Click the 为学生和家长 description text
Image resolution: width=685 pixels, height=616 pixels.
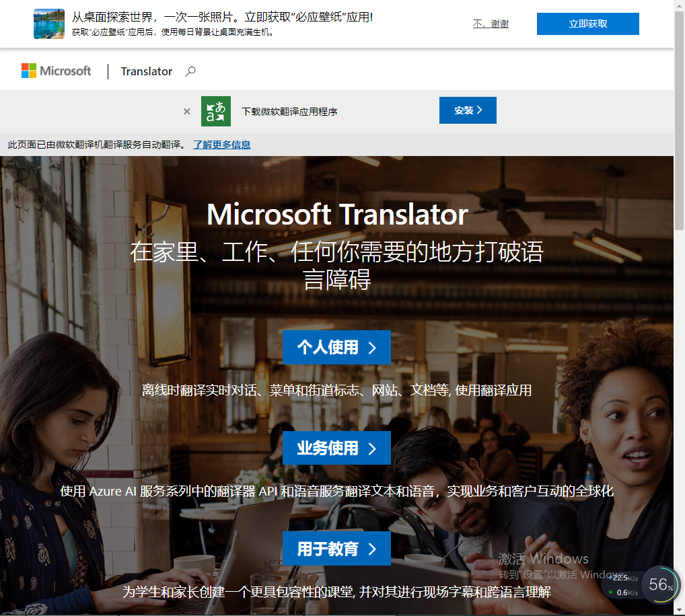(336, 592)
